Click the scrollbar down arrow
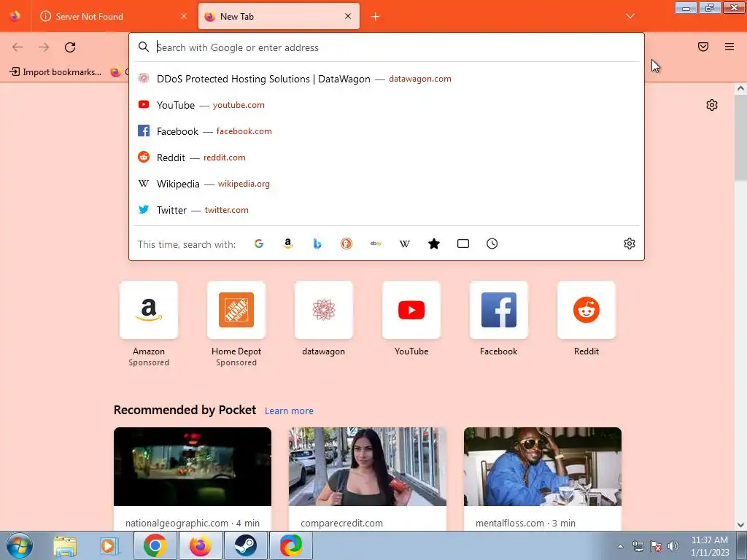The image size is (747, 560). pyautogui.click(x=741, y=525)
